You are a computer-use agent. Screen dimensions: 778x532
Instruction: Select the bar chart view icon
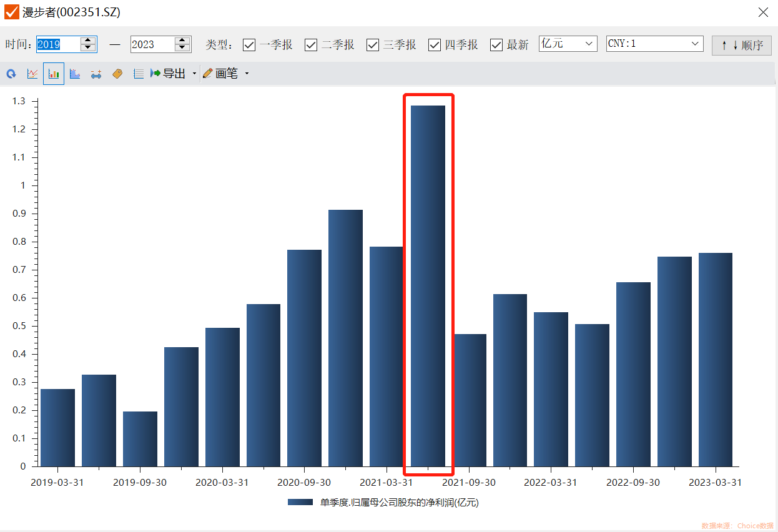coord(54,74)
